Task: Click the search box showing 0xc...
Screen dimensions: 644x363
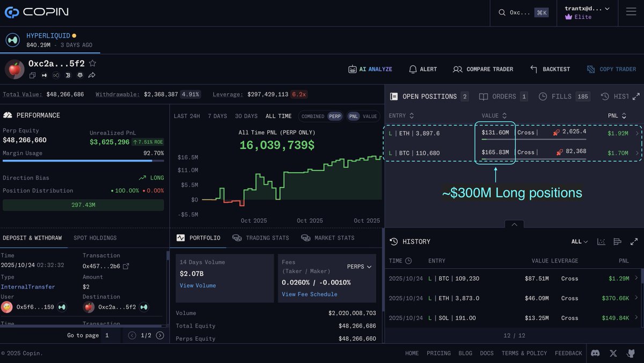Action: (523, 12)
